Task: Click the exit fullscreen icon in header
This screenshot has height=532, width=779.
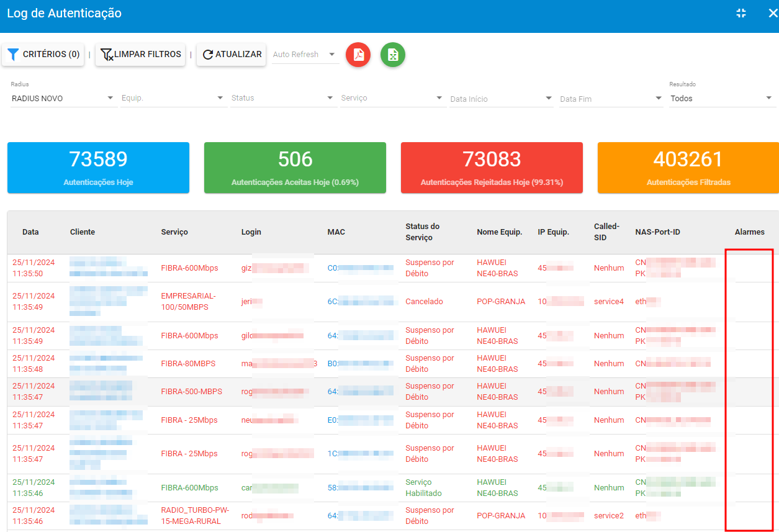Action: click(x=741, y=13)
